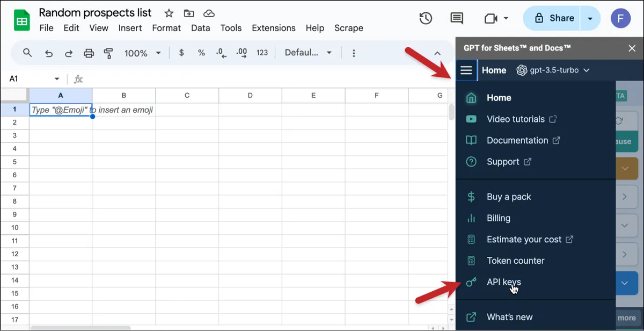Open the meeting camera dropdown arrow

(x=506, y=19)
